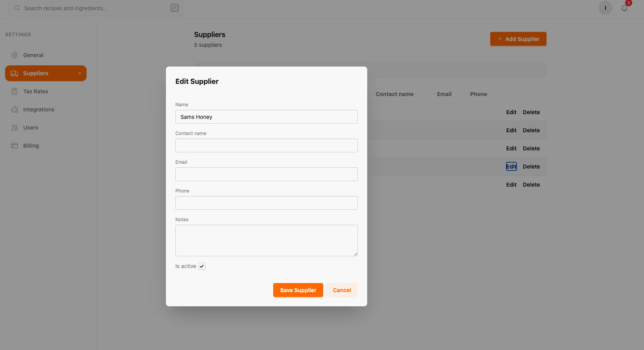Cancel the Edit Supplier dialog
This screenshot has height=350, width=644.
pyautogui.click(x=342, y=290)
